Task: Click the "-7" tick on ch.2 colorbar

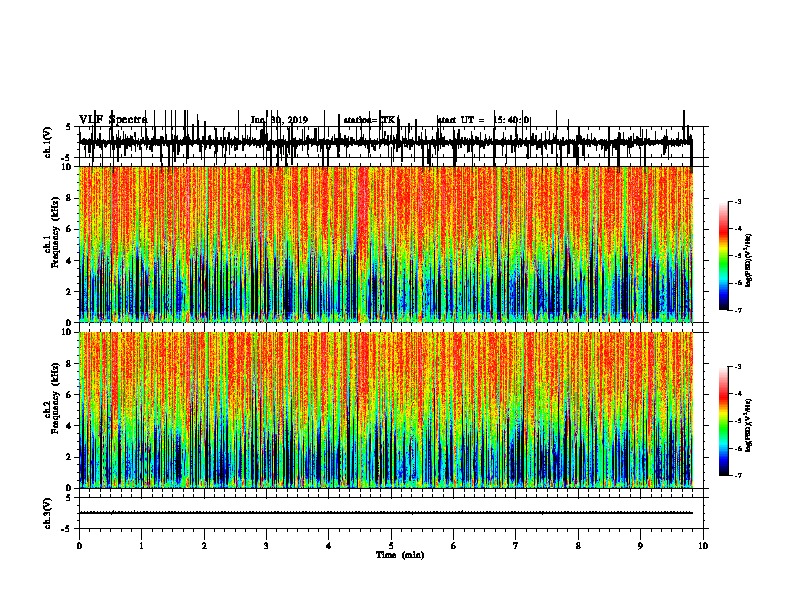Action: click(737, 476)
